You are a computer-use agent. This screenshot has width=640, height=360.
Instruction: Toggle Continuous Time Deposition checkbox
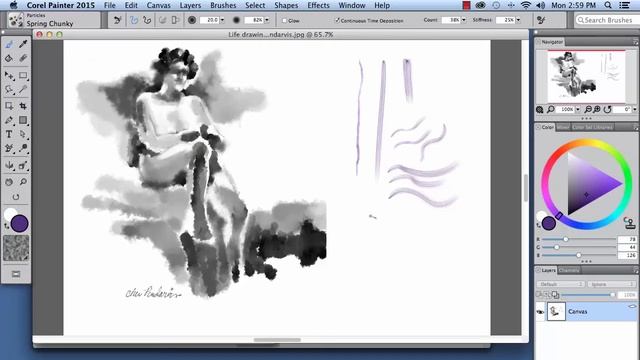pyautogui.click(x=337, y=20)
